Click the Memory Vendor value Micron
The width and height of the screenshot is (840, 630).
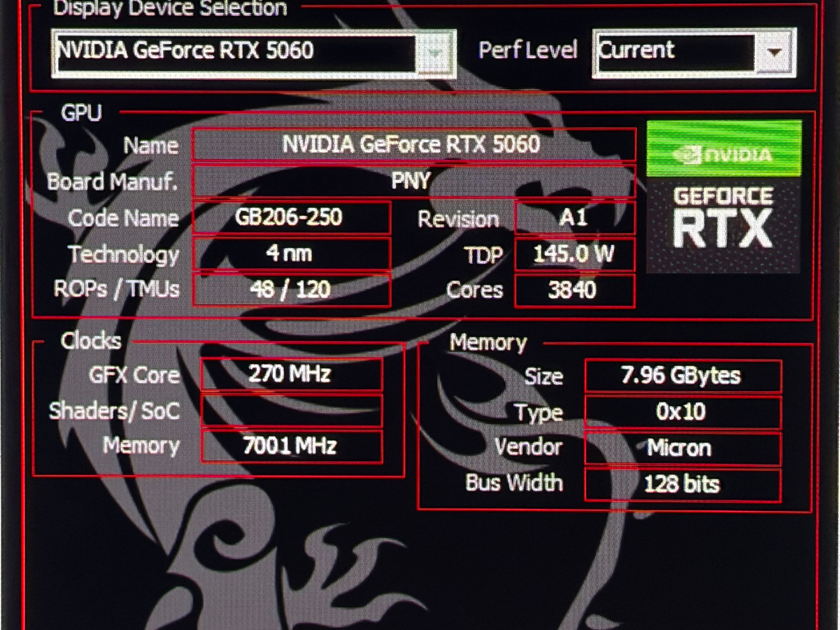point(683,448)
